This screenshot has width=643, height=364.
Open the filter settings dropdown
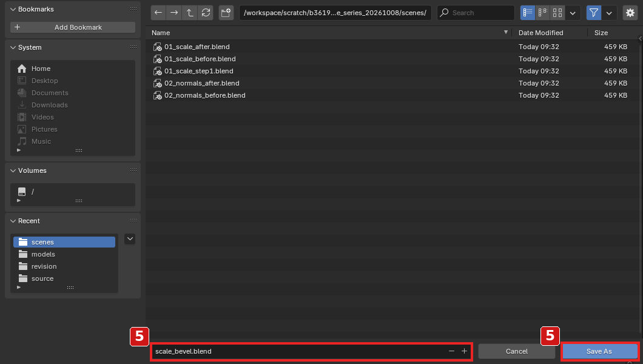tap(610, 13)
